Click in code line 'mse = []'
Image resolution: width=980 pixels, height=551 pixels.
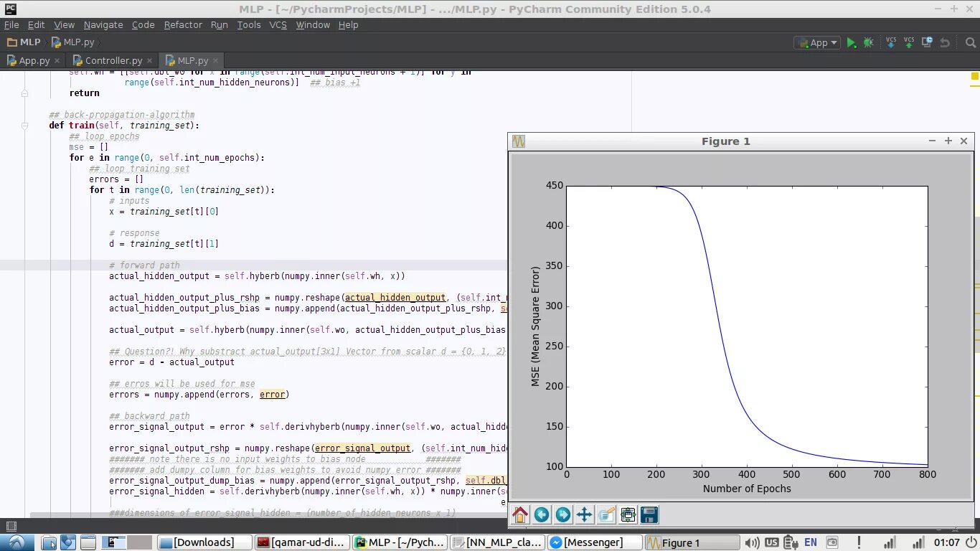pos(89,147)
